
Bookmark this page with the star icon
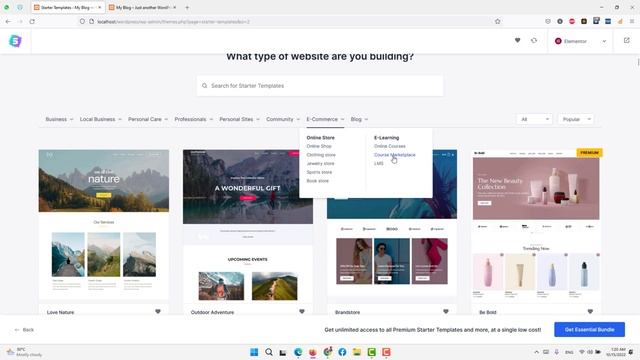[x=497, y=21]
